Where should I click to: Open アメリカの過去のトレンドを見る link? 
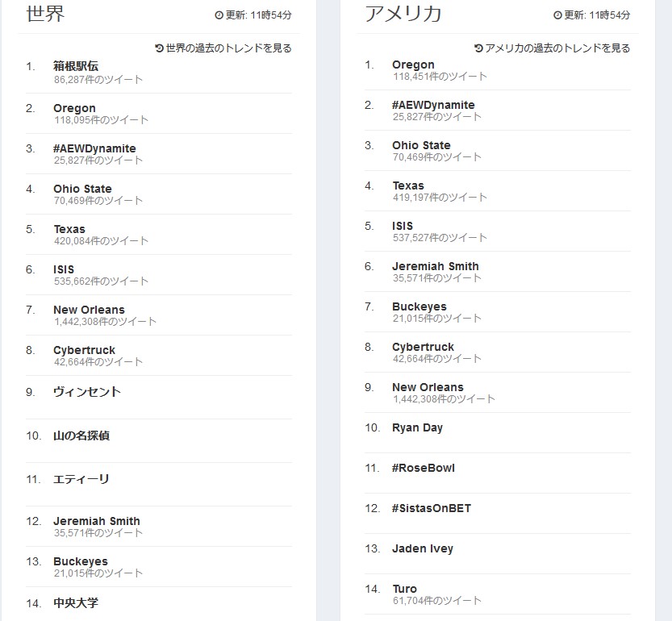[x=557, y=48]
